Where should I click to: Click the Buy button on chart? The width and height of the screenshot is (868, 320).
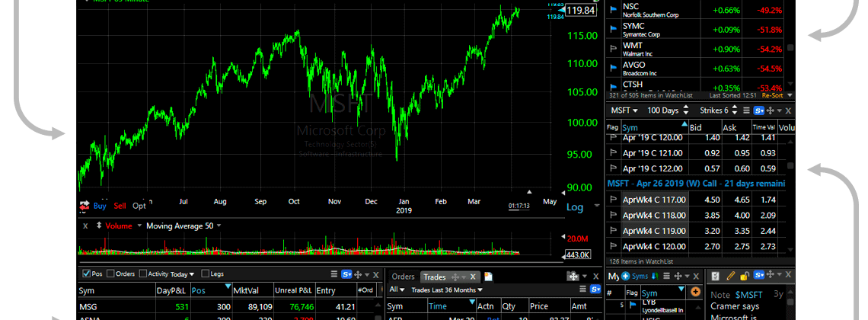point(100,206)
